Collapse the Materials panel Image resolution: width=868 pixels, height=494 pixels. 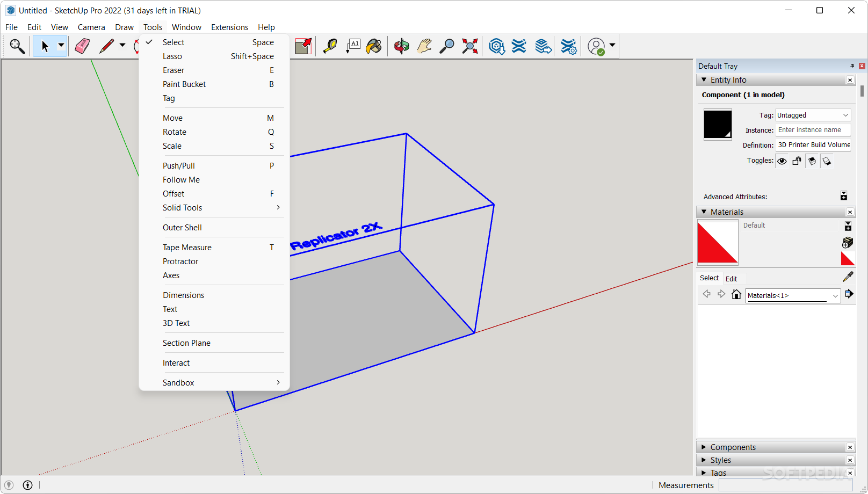pyautogui.click(x=704, y=212)
